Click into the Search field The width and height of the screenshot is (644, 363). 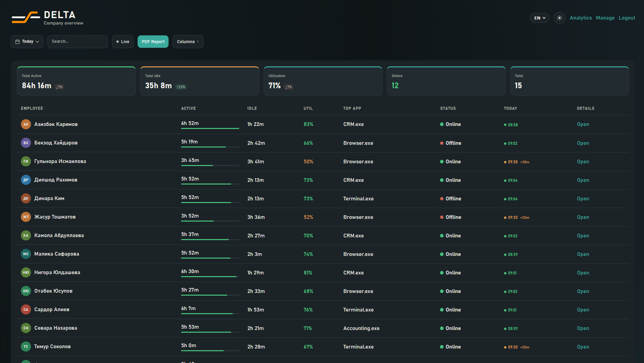(78, 42)
